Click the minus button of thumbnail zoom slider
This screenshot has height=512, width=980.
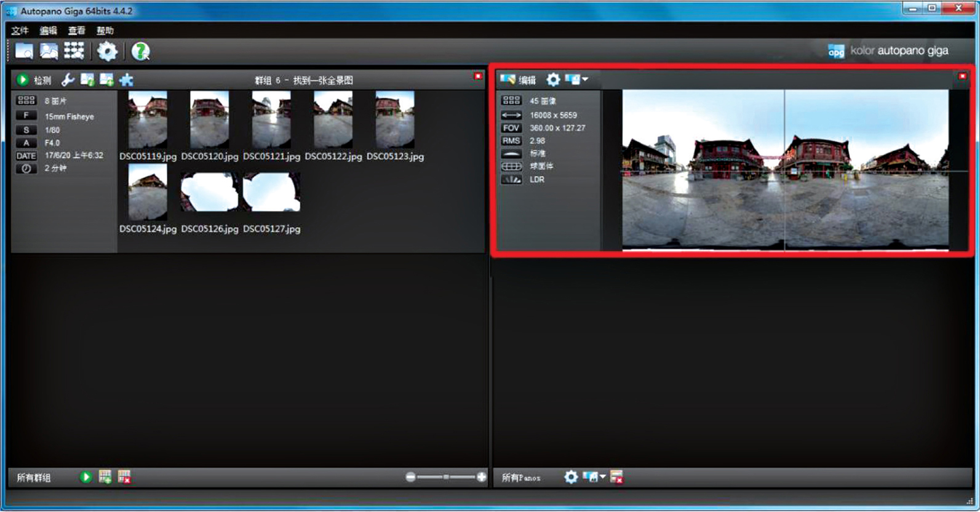click(x=410, y=477)
